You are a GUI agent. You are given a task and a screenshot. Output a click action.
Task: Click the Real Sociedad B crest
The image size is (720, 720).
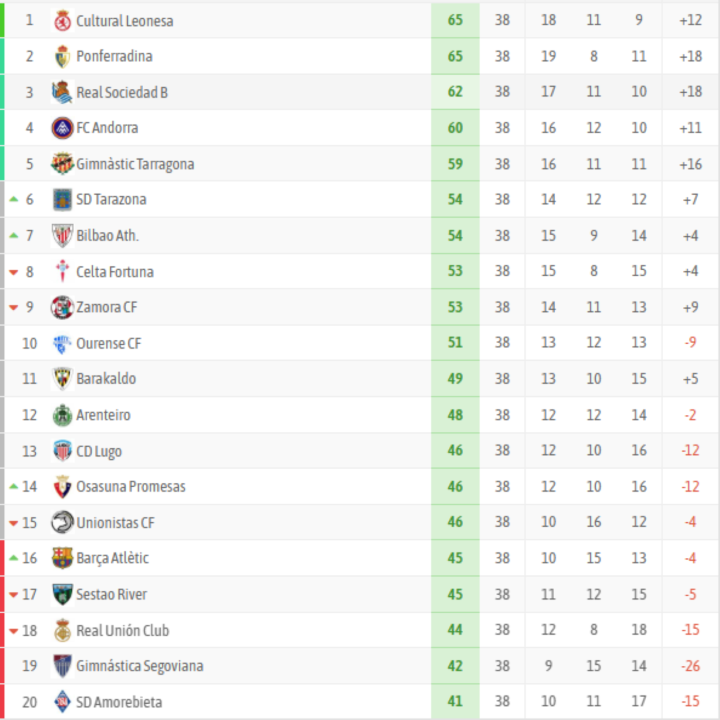pyautogui.click(x=62, y=92)
